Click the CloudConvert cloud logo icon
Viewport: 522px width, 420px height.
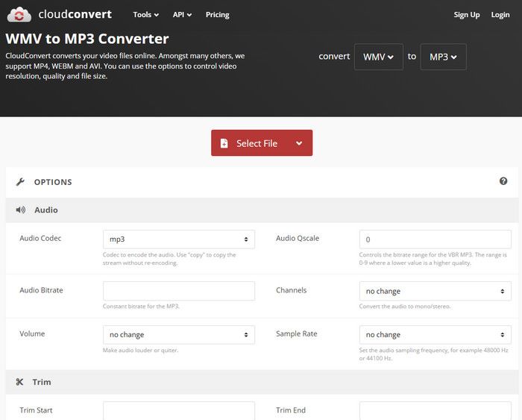(x=19, y=15)
